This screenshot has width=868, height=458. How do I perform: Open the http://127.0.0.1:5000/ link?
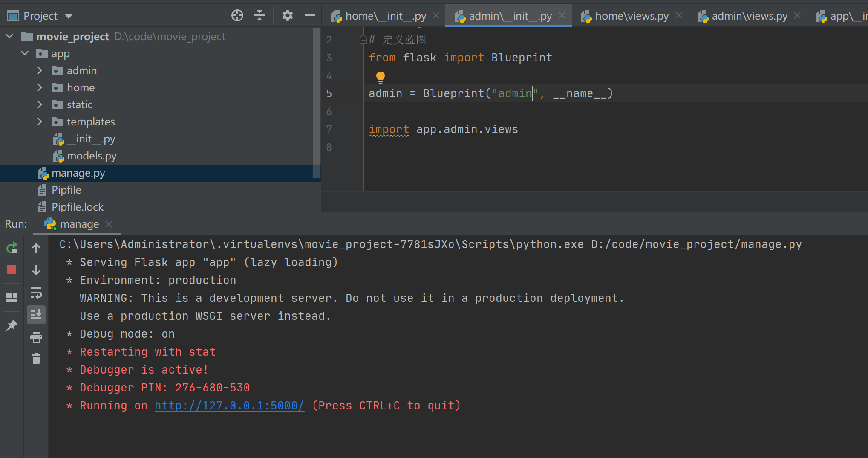pos(230,406)
